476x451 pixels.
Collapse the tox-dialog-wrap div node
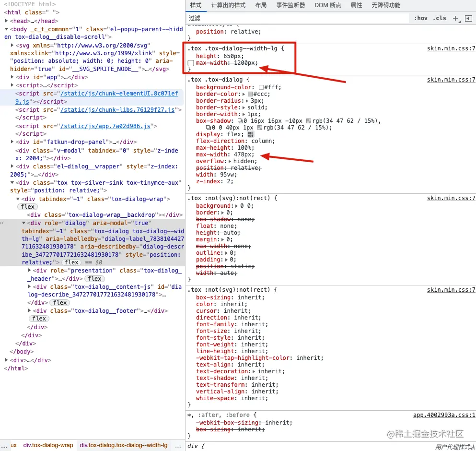point(18,199)
